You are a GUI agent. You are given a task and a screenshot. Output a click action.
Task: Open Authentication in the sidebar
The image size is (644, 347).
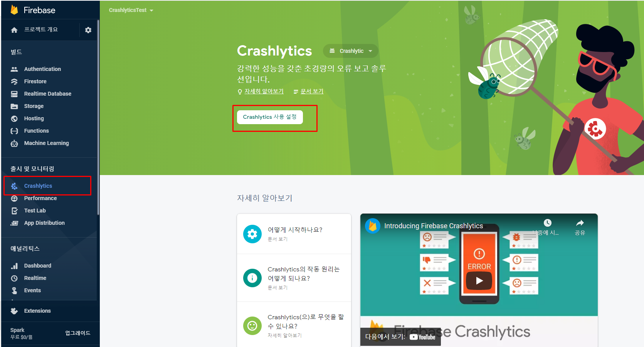pos(42,69)
